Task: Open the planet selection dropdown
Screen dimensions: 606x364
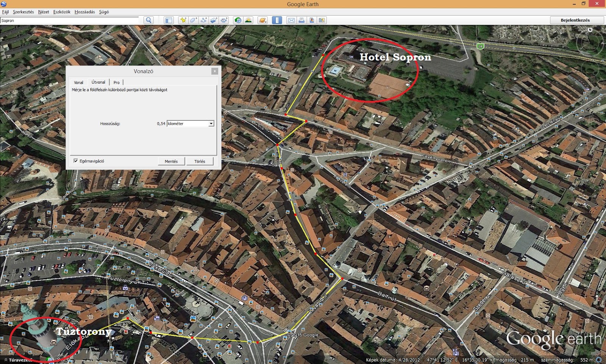Action: pos(262,20)
